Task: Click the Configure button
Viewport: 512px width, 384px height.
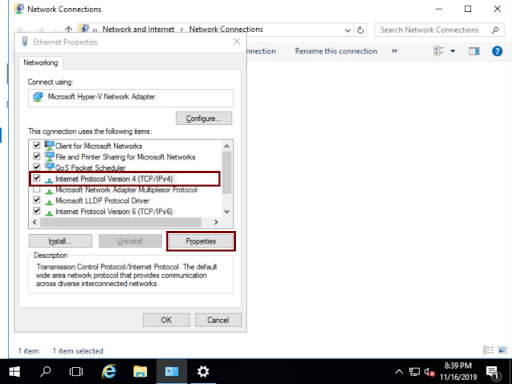Action: 204,118
